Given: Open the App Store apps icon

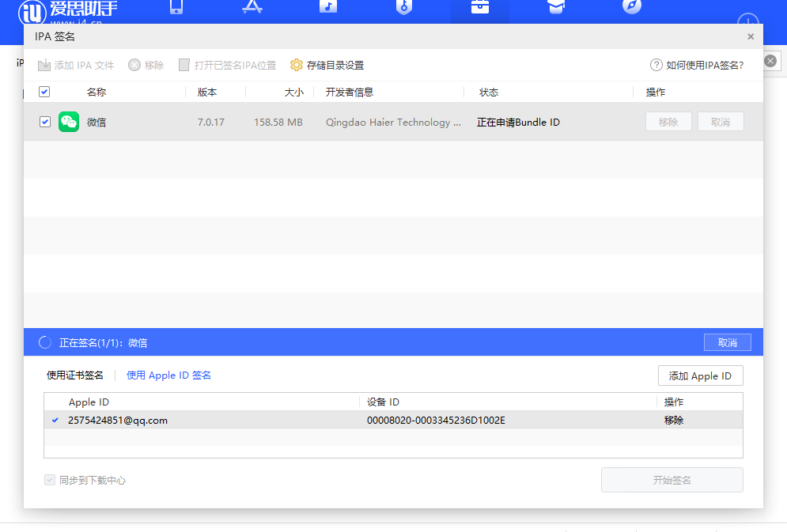Looking at the screenshot, I should coord(252,6).
